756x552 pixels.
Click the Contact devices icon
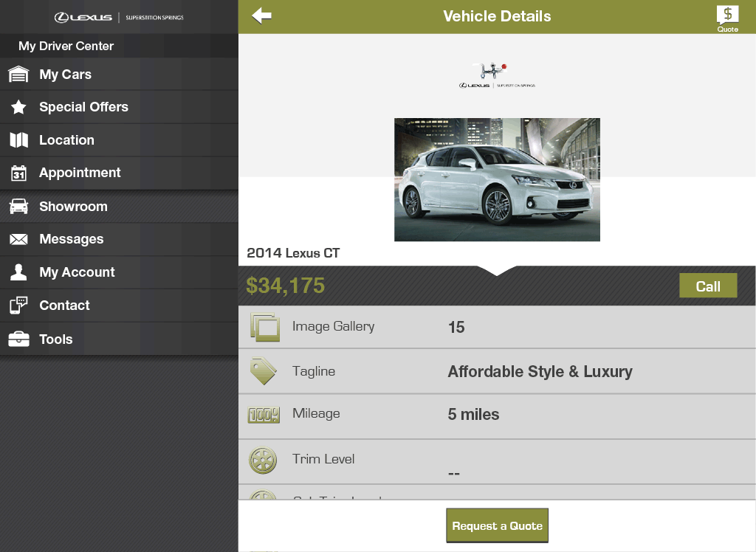18,306
